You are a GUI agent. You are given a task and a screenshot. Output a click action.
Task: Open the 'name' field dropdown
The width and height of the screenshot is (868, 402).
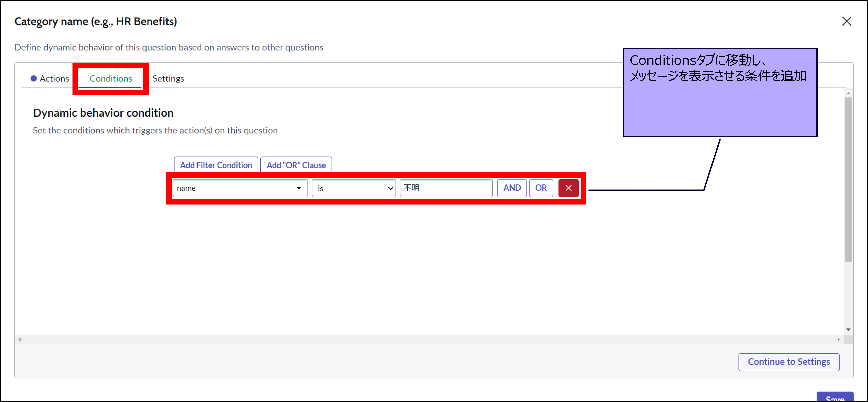click(x=236, y=188)
